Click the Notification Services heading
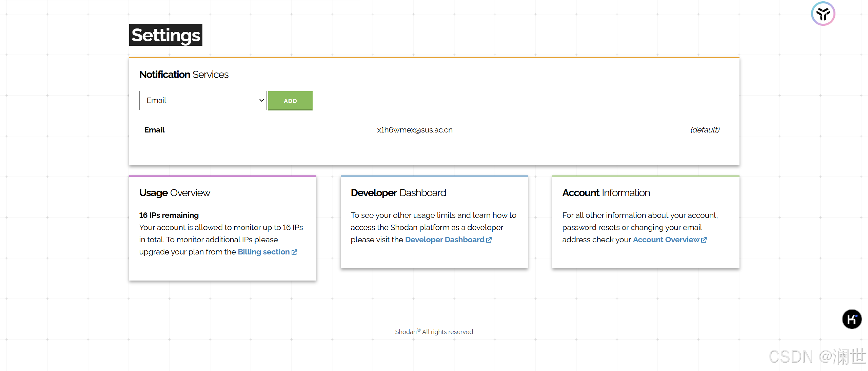Screen dimensions: 868x371 [184, 75]
